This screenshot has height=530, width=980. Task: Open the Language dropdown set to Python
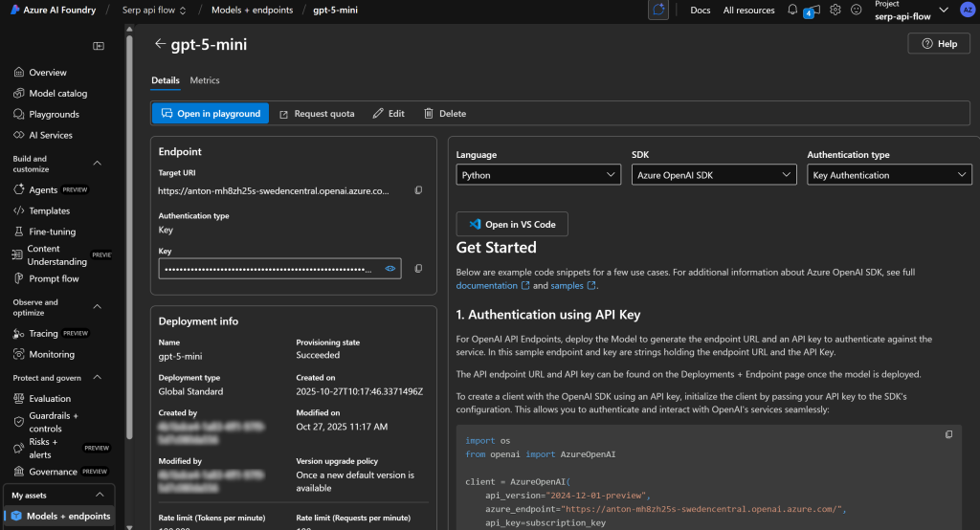(x=538, y=175)
